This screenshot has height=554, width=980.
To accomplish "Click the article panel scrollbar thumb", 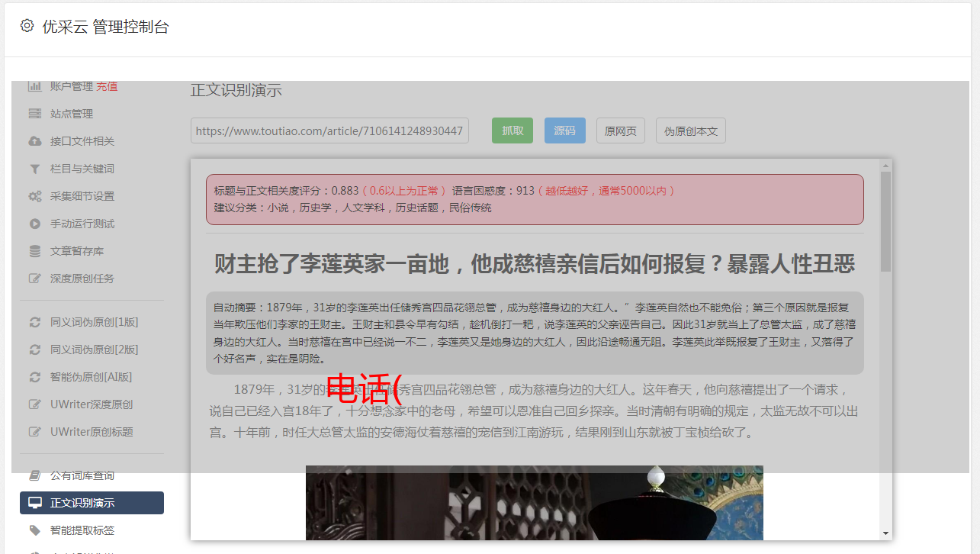I will pyautogui.click(x=885, y=221).
